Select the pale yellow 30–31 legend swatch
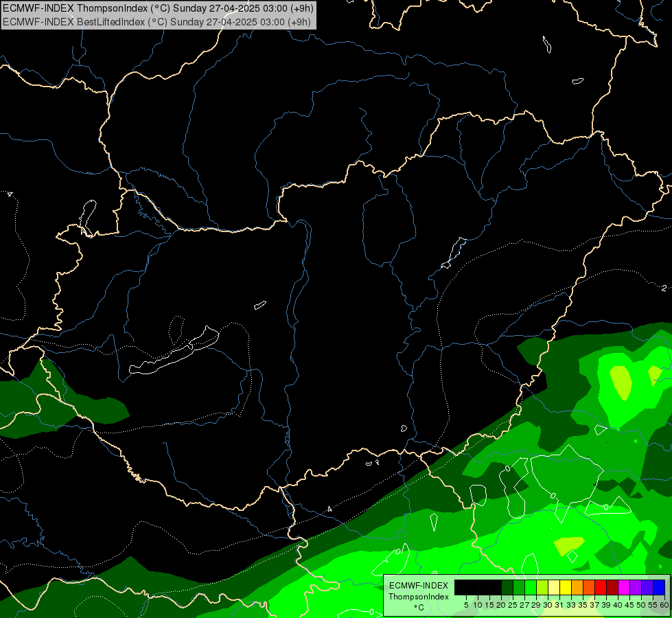This screenshot has height=618, width=672. 554,587
